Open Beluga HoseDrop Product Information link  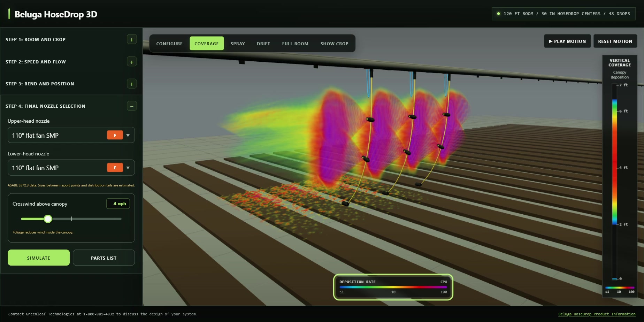click(597, 314)
